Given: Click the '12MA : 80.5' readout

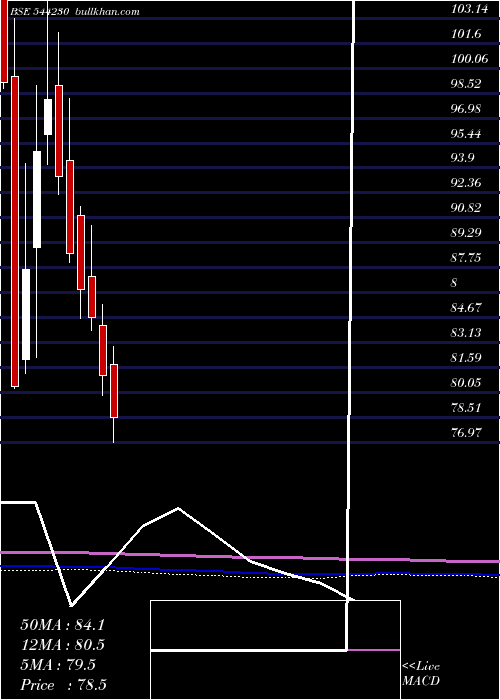Looking at the screenshot, I should (x=62, y=645).
